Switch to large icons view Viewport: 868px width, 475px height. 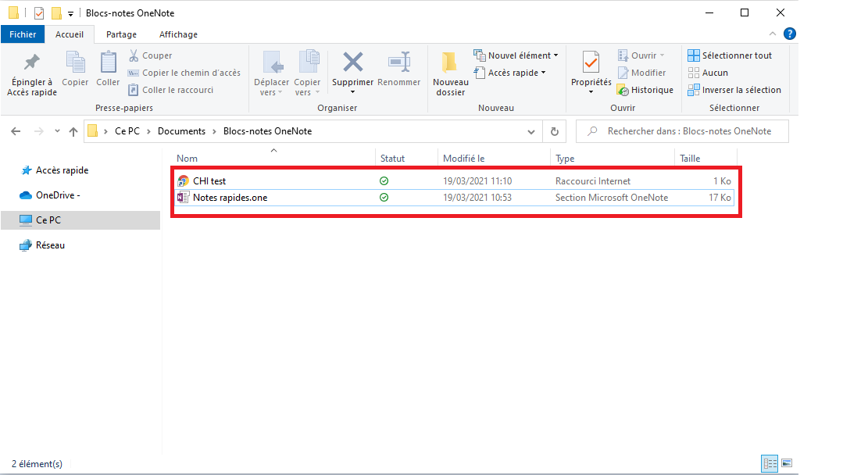coord(787,463)
